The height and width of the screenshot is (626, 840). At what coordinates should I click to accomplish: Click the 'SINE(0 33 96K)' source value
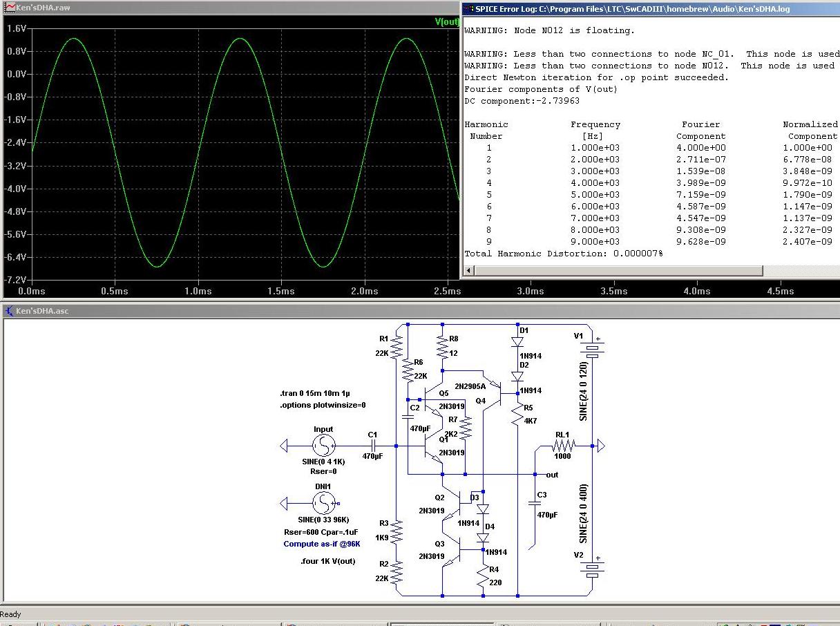click(323, 520)
